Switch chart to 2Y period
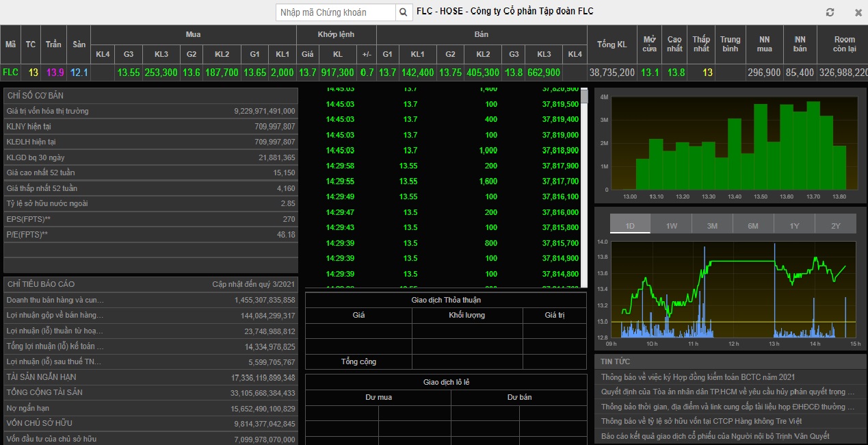 tap(835, 225)
